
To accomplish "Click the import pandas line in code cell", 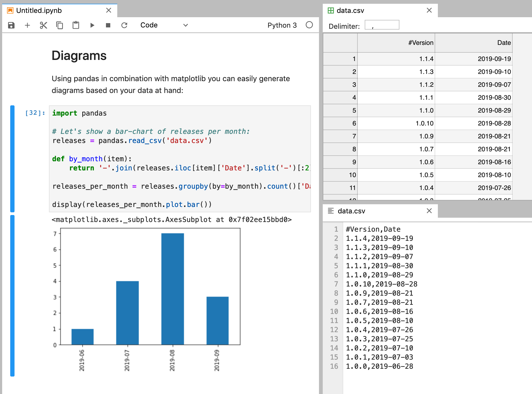I will click(79, 113).
